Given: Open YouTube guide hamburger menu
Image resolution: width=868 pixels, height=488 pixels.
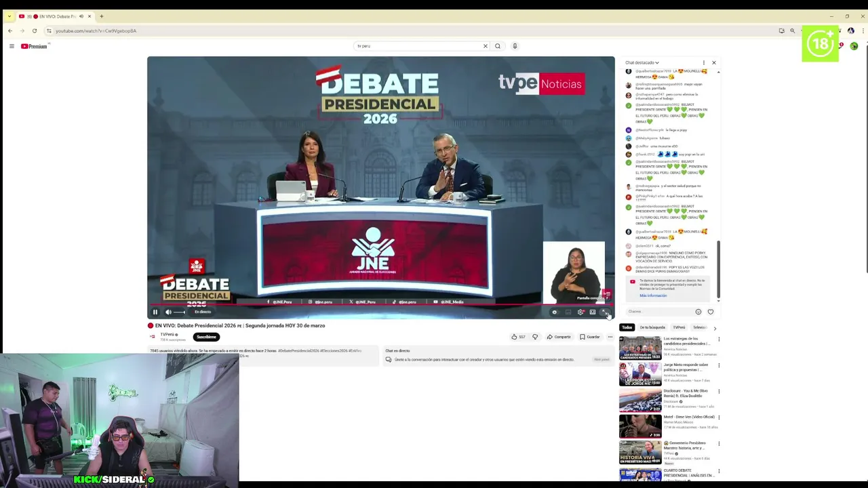Looking at the screenshot, I should point(12,46).
